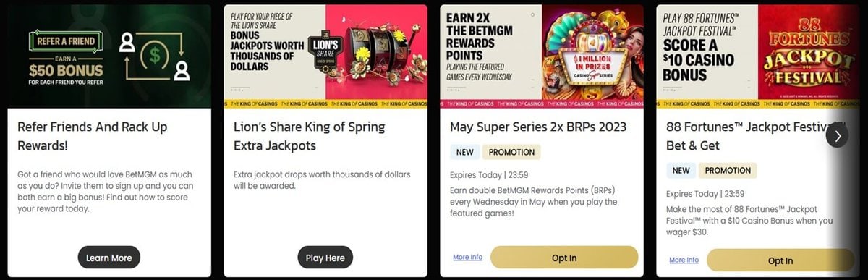Click the NEW tag on 88 Fortunes card

point(681,171)
